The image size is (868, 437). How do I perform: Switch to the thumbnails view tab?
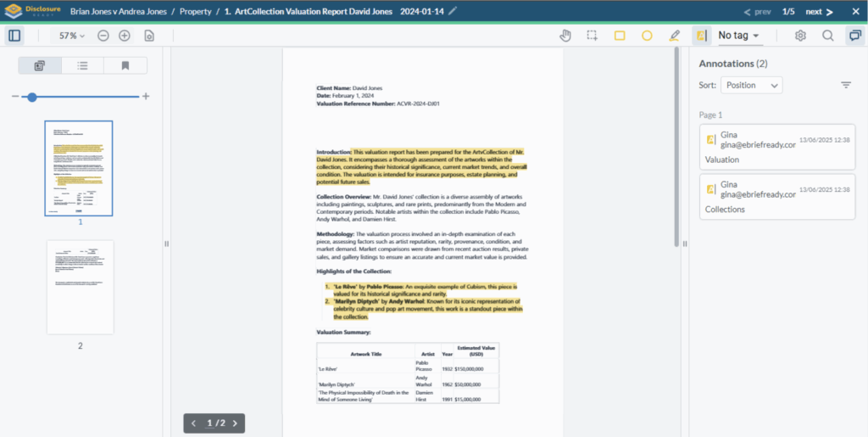pos(39,65)
